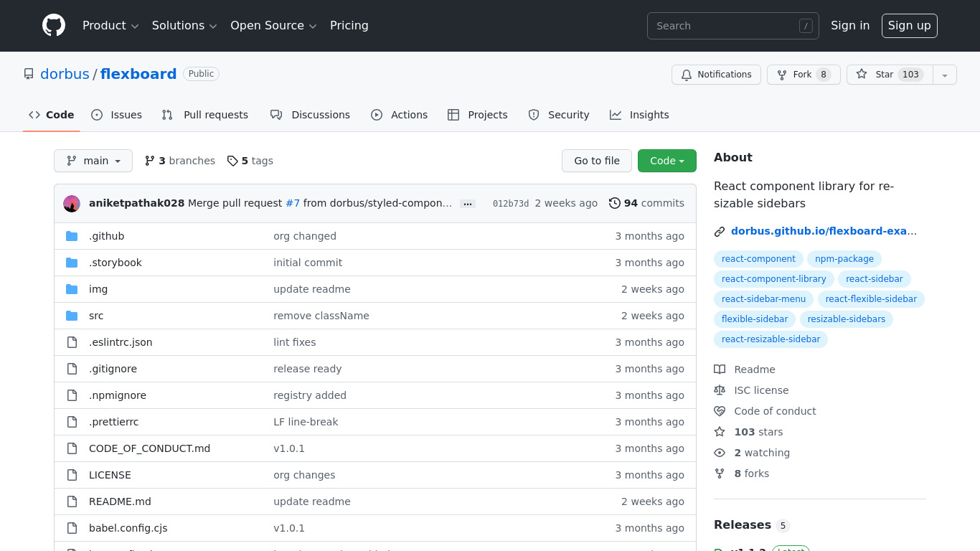Click the commits history clock icon
The image size is (980, 551).
pos(615,203)
